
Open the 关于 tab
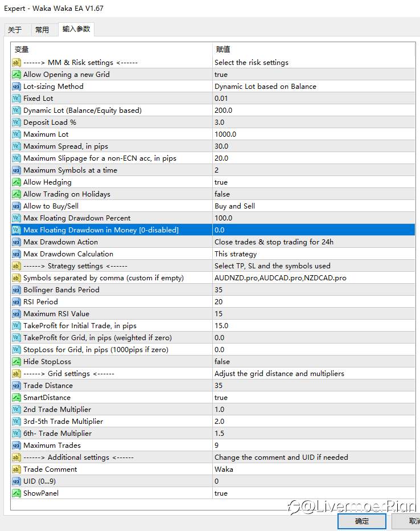tap(15, 30)
